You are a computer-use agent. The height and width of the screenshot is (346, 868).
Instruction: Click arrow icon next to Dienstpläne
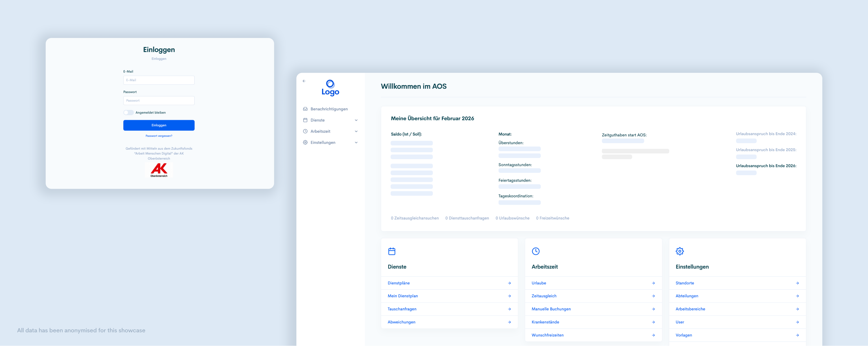[x=509, y=283]
